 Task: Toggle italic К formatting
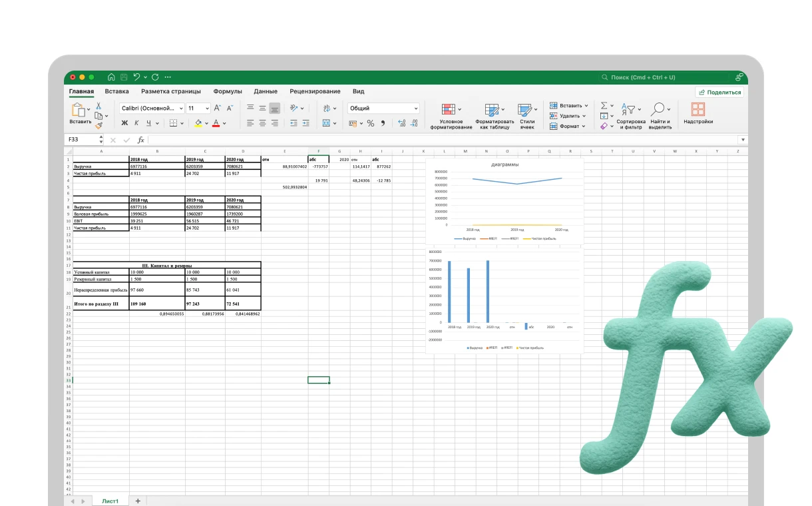tap(136, 123)
